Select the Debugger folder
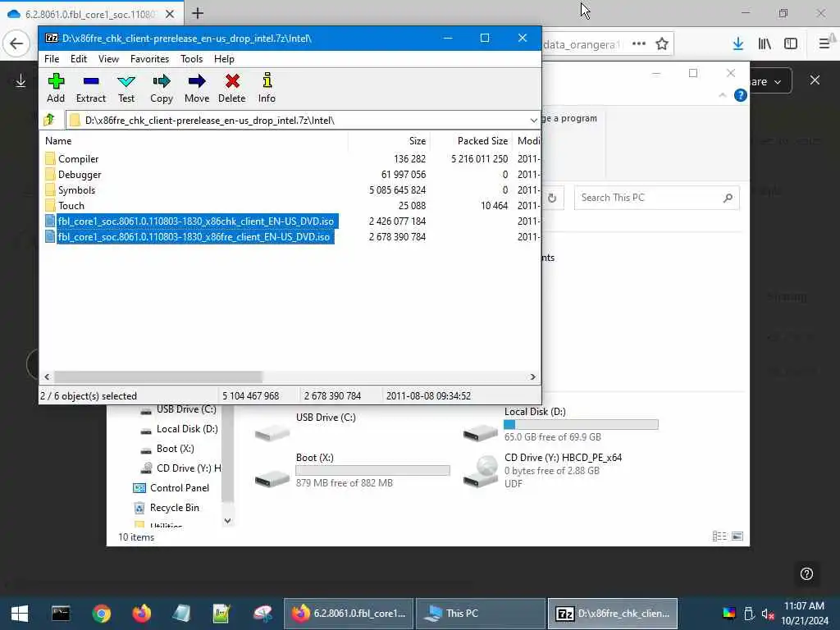The width and height of the screenshot is (840, 630). pyautogui.click(x=80, y=175)
